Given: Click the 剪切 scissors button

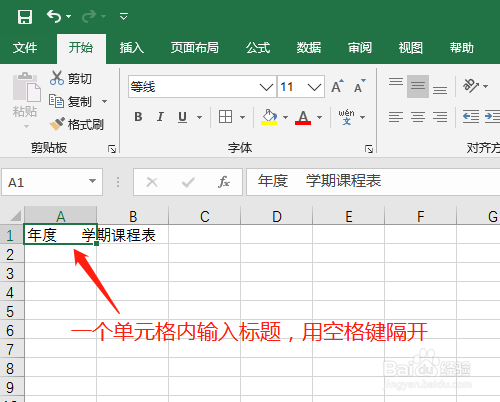Looking at the screenshot, I should (x=70, y=78).
